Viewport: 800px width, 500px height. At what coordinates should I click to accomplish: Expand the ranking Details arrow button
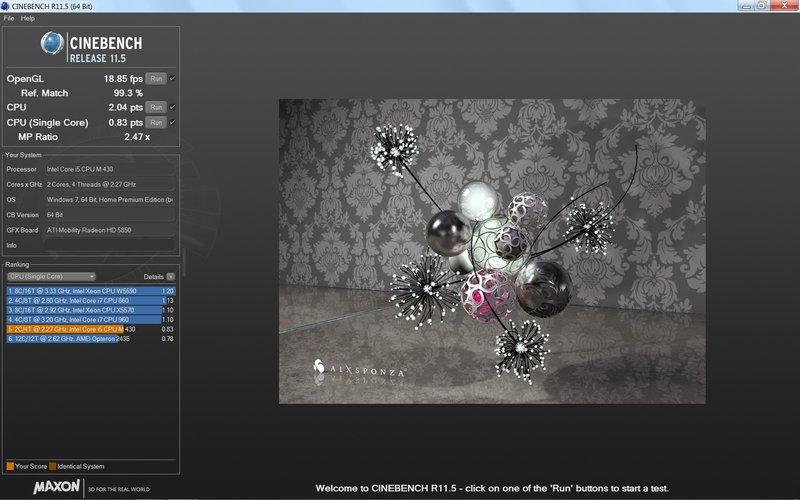pyautogui.click(x=170, y=277)
